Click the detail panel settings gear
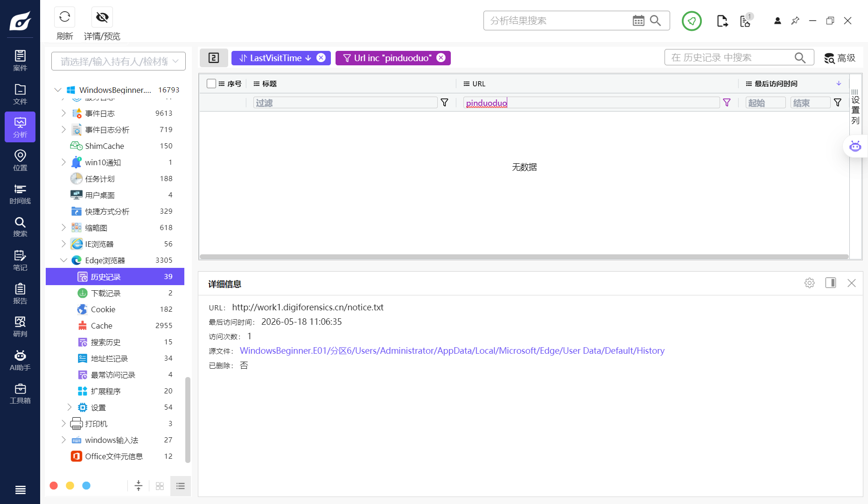The height and width of the screenshot is (504, 868). coord(810,283)
